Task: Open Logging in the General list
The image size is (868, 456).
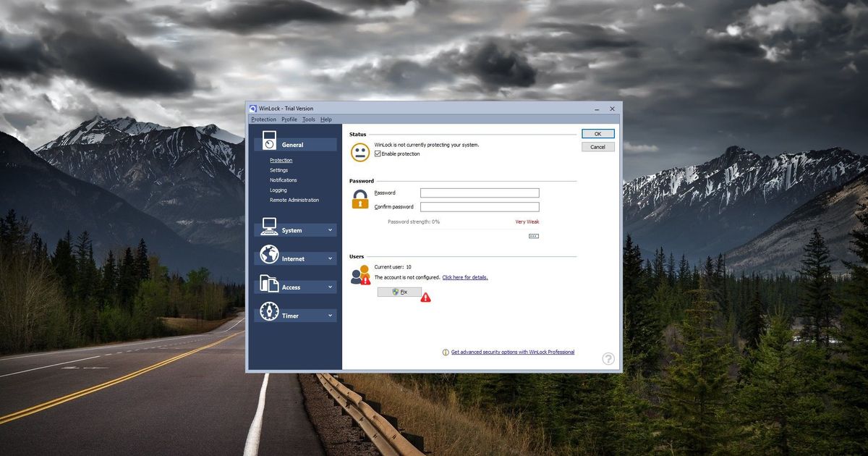Action: (278, 190)
